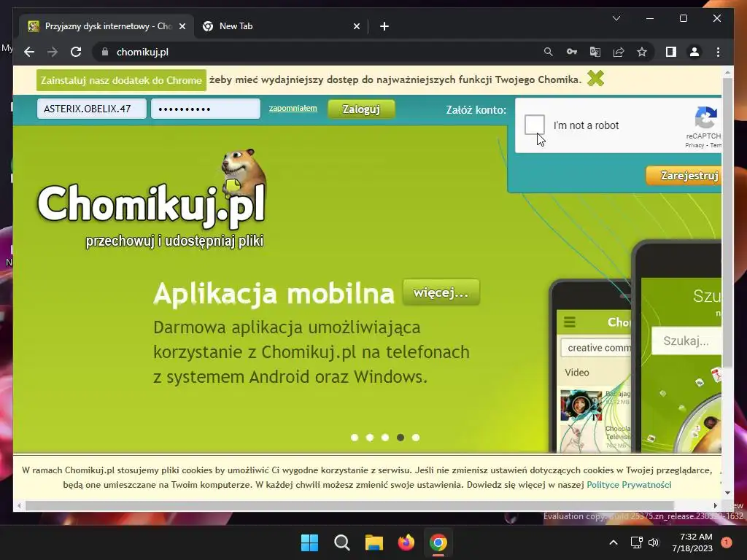Go back with the browser back arrow
Screen dimensions: 747x560
[x=29, y=52]
